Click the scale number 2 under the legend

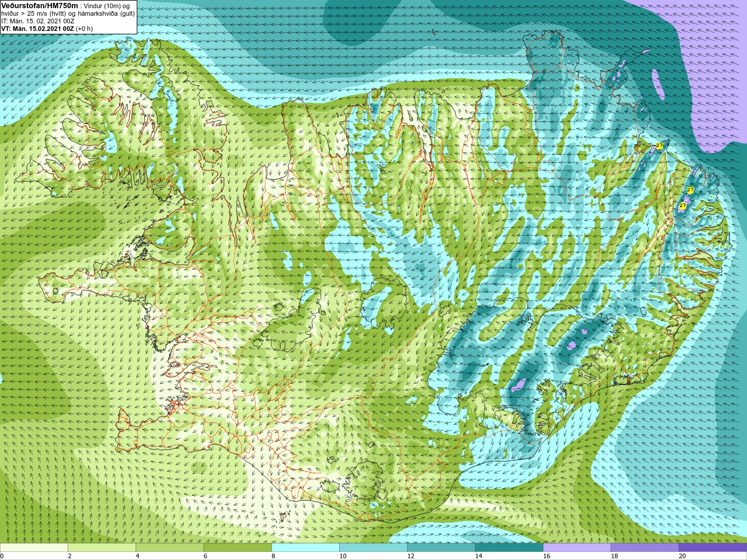tap(69, 556)
